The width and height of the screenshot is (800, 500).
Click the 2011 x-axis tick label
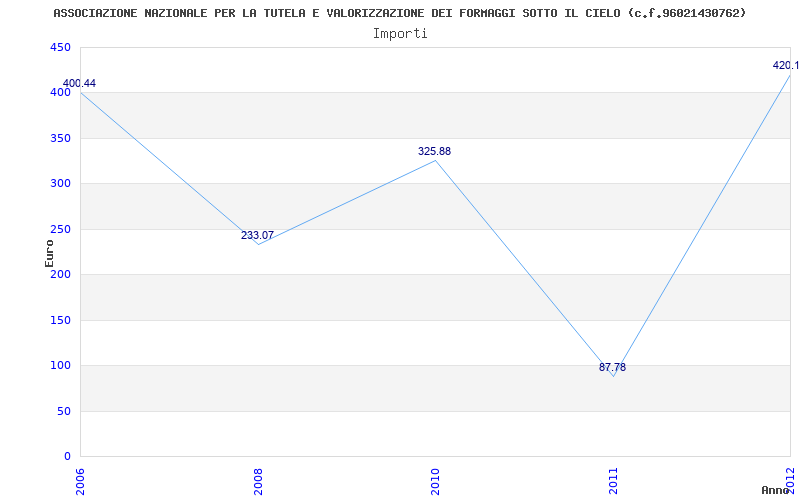point(613,481)
